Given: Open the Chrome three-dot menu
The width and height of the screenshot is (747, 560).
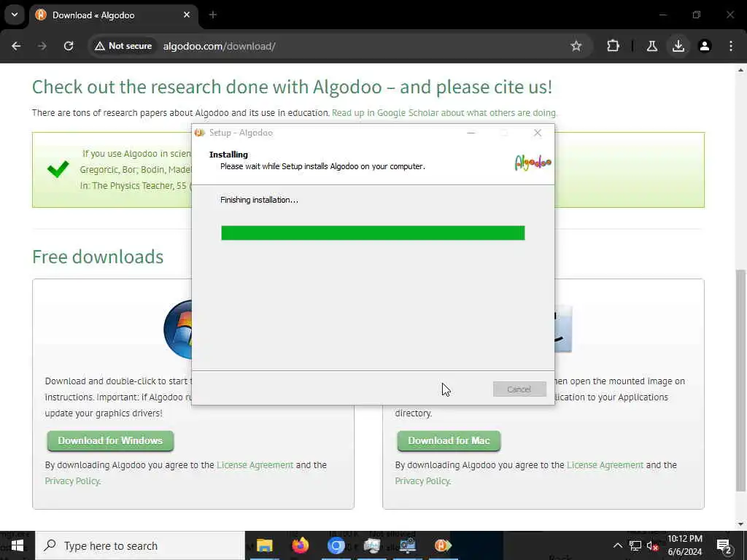Looking at the screenshot, I should 731,46.
